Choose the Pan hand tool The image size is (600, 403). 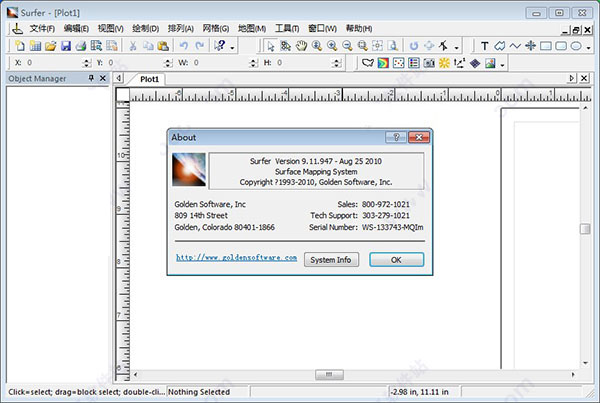click(x=302, y=46)
